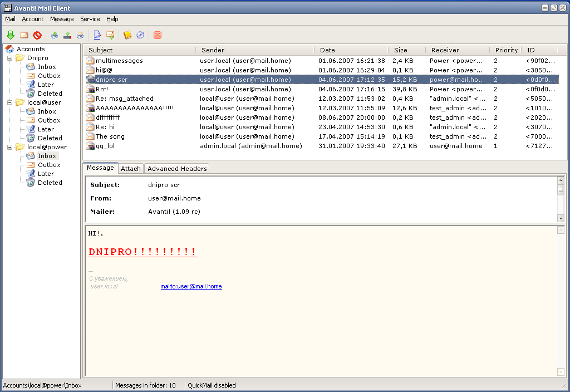Click the ID column header
The height and width of the screenshot is (392, 570).
pyautogui.click(x=539, y=50)
